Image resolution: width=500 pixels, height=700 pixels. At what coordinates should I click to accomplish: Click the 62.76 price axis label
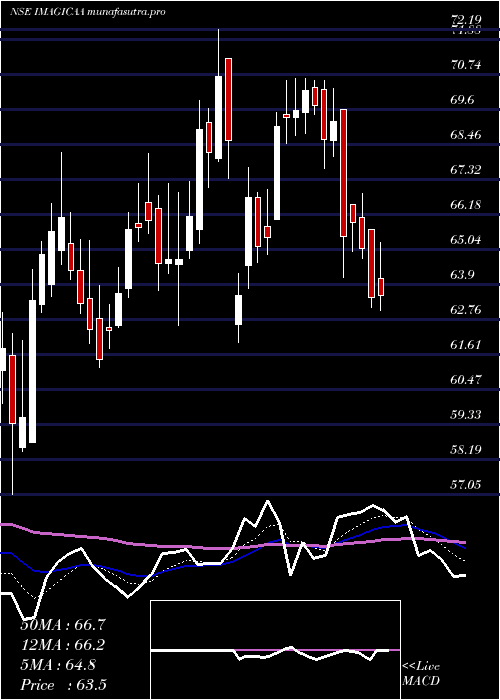466,309
